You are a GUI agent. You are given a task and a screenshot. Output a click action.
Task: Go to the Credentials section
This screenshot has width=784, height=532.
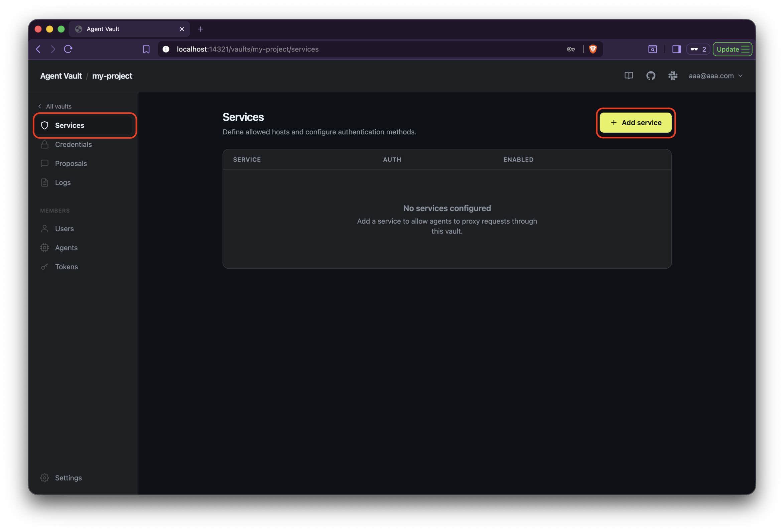point(73,144)
